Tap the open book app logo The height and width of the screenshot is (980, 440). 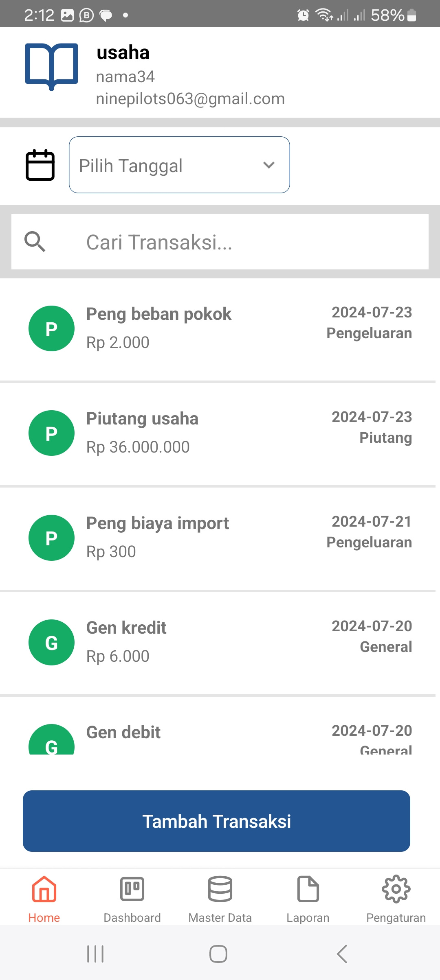pyautogui.click(x=51, y=66)
